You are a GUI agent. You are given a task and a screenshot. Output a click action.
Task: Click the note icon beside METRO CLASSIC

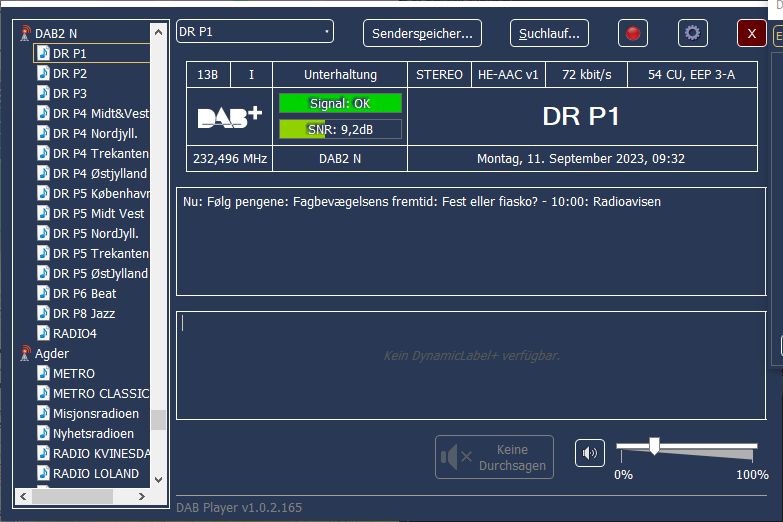click(43, 393)
